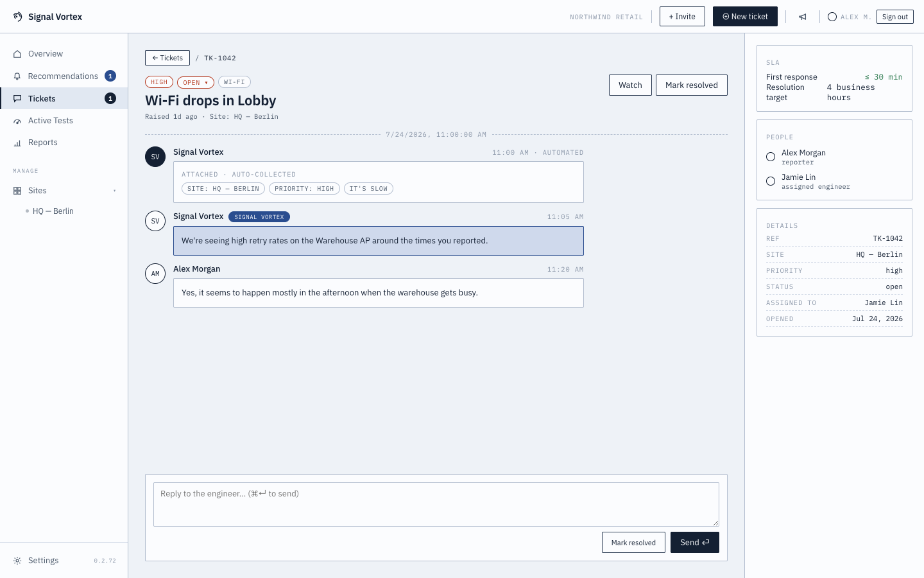The height and width of the screenshot is (578, 924).
Task: Go back to Tickets list
Action: 167,58
